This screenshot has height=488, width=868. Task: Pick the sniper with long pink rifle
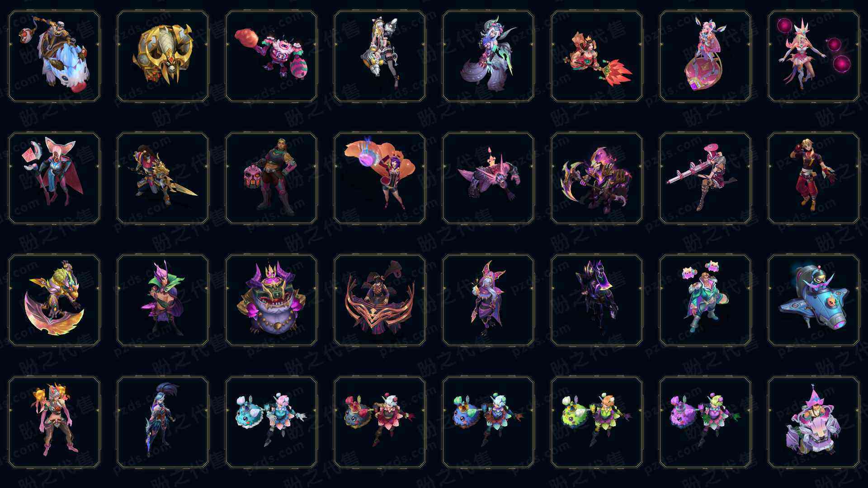click(x=705, y=178)
